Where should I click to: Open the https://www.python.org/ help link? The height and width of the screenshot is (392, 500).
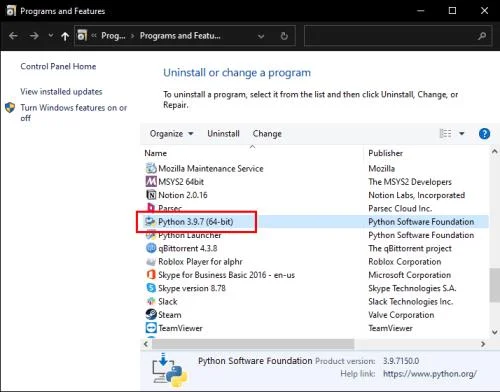click(430, 374)
